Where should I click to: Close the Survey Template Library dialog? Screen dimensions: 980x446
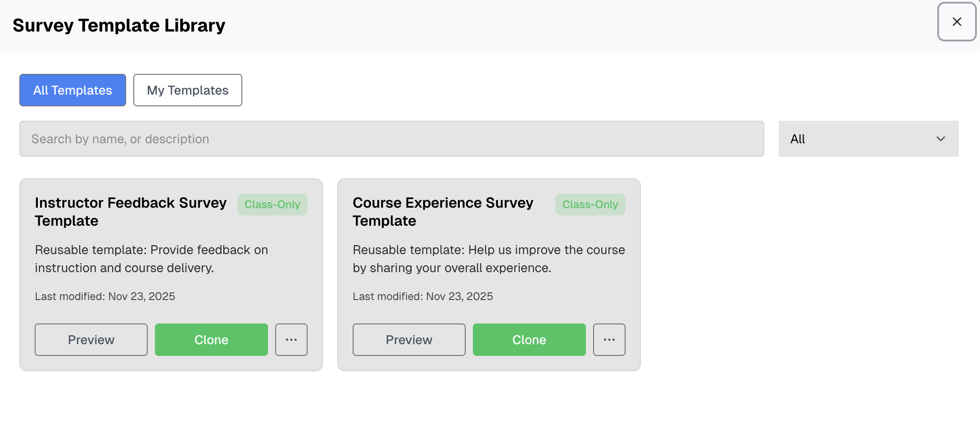point(956,22)
